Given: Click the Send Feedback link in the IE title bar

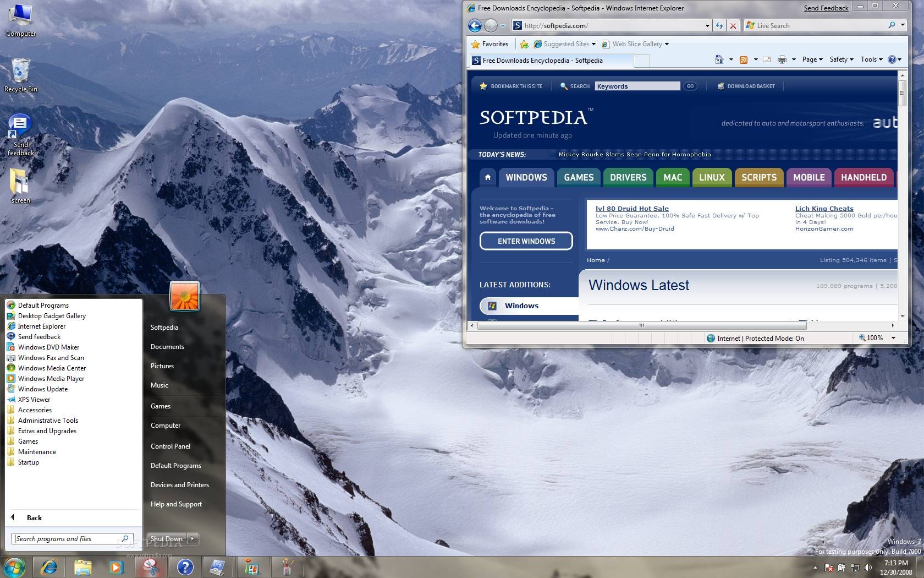Looking at the screenshot, I should pos(826,8).
